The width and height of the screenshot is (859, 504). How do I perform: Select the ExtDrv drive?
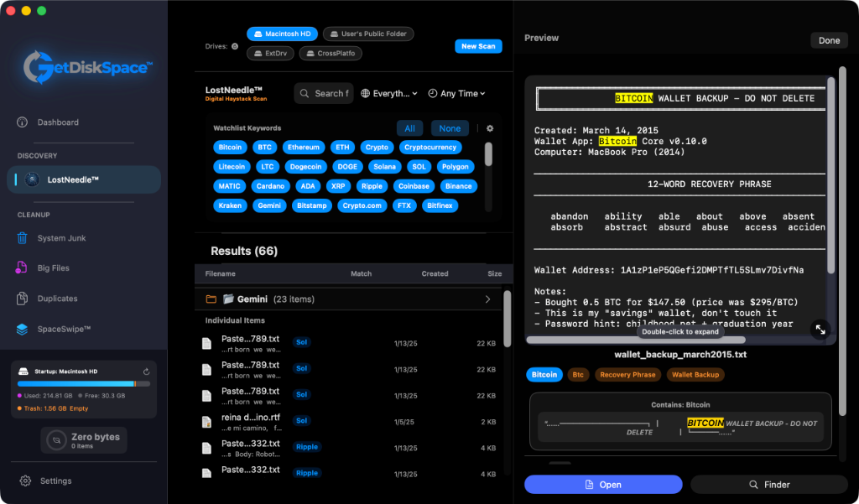271,53
